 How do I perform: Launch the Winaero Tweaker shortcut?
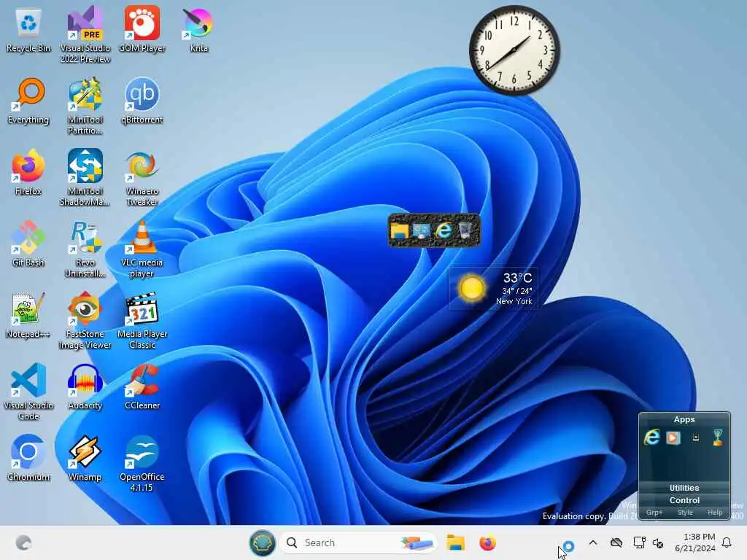(142, 179)
